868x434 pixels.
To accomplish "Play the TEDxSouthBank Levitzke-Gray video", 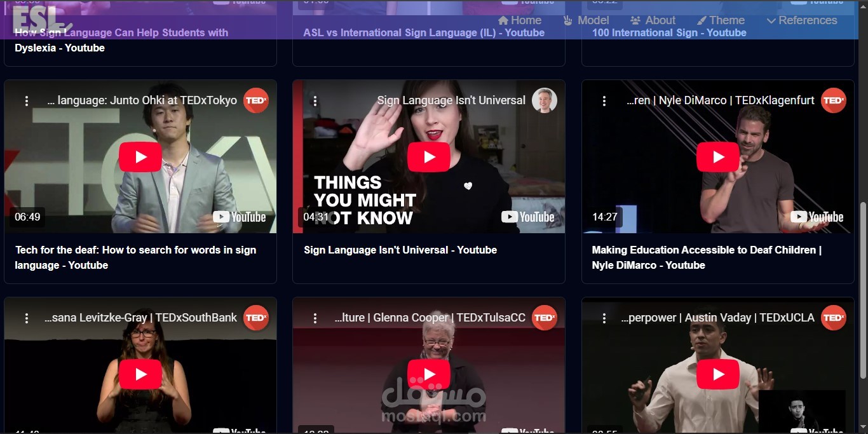I will [140, 374].
